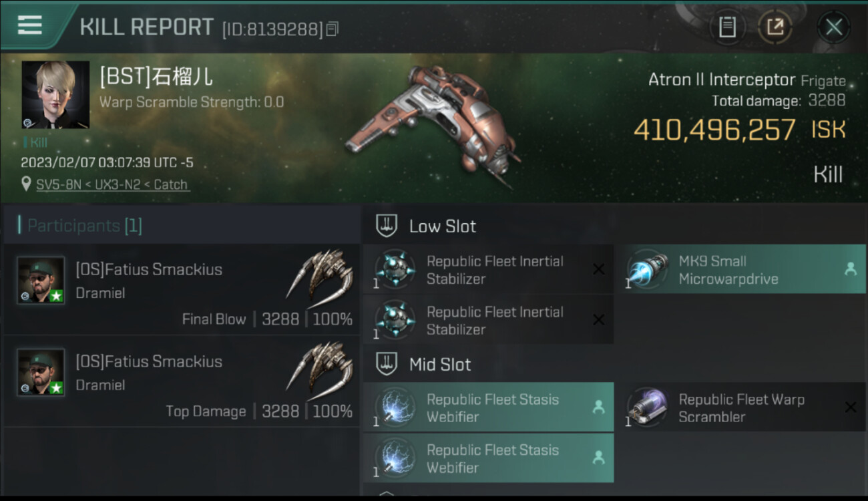Tap the X marker on Warp Scrambler
Image resolution: width=868 pixels, height=501 pixels.
(850, 407)
